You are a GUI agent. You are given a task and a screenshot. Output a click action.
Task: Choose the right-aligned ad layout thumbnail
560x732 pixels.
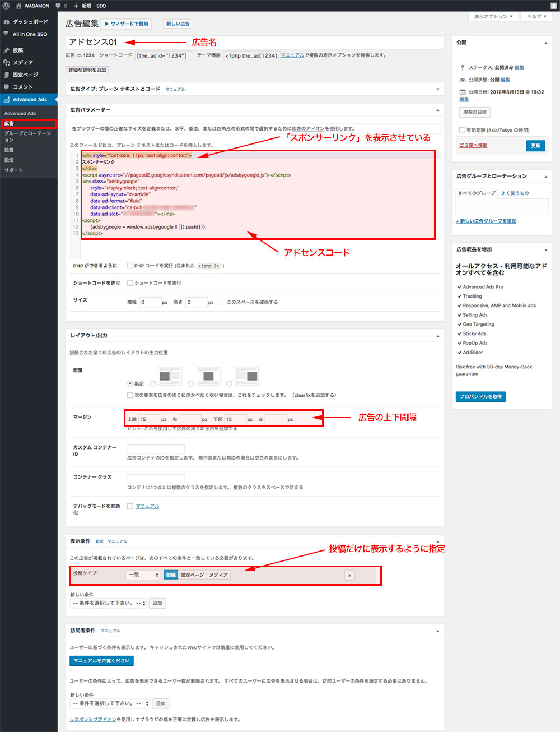pos(246,376)
